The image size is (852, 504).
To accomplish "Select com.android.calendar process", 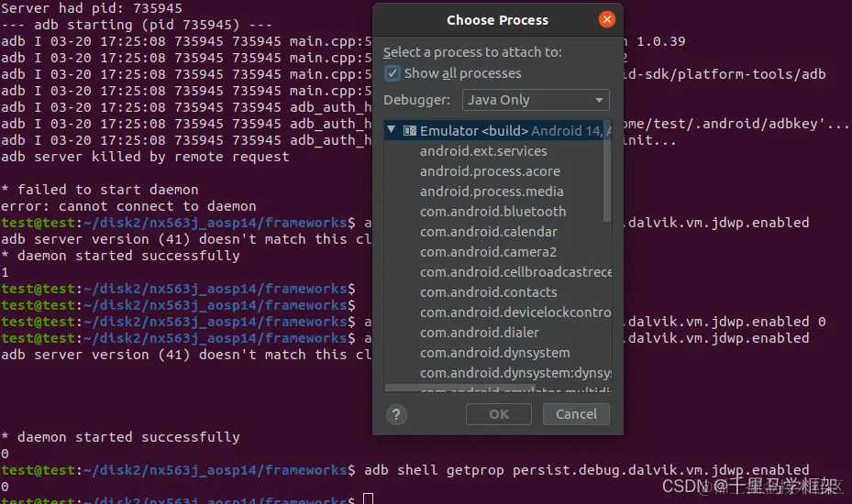I will [x=488, y=231].
